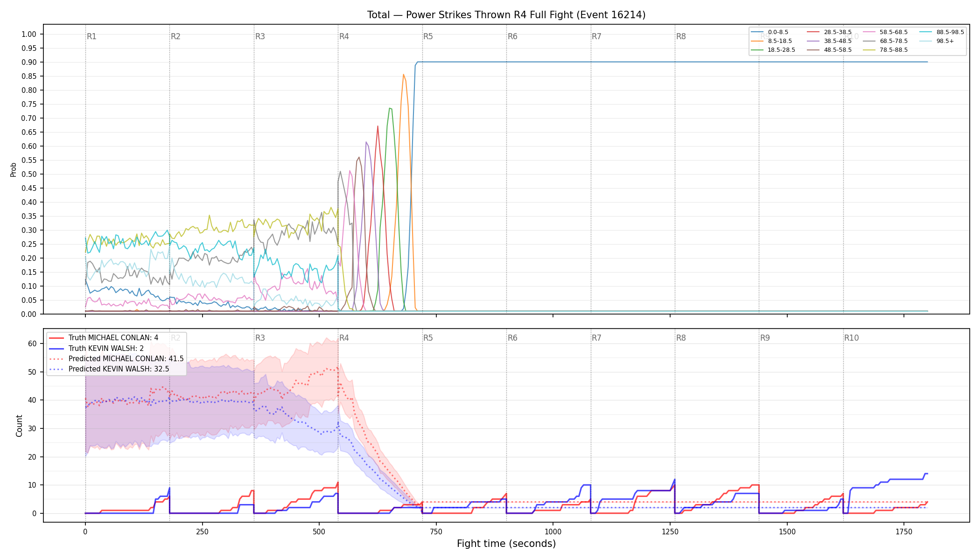Click the R3 round marker in top chart
This screenshot has width=980, height=560.
click(x=260, y=36)
